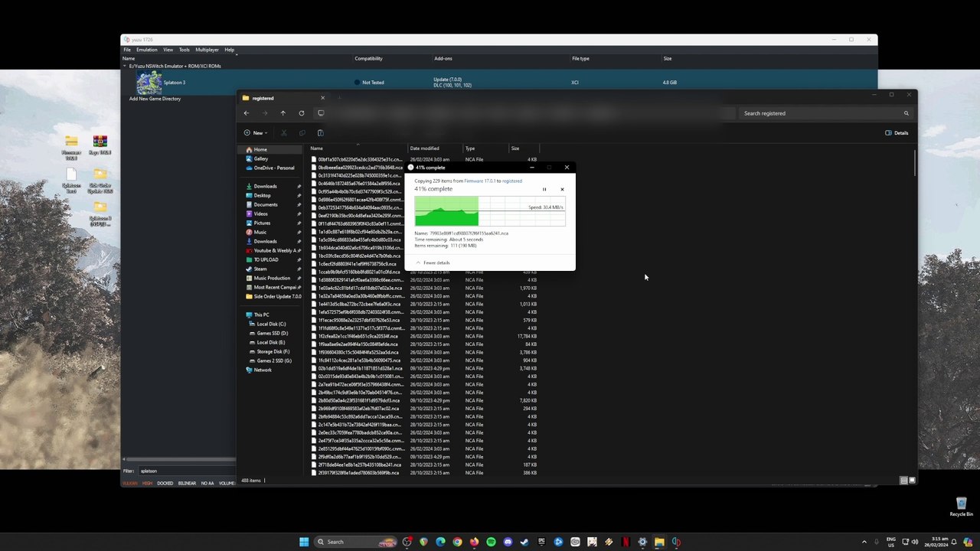
Task: Open the New dropdown menu
Action: pos(256,133)
